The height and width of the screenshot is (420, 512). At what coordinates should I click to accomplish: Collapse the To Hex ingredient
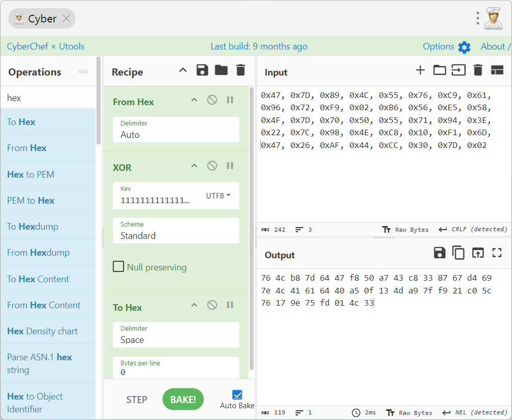[x=194, y=305]
